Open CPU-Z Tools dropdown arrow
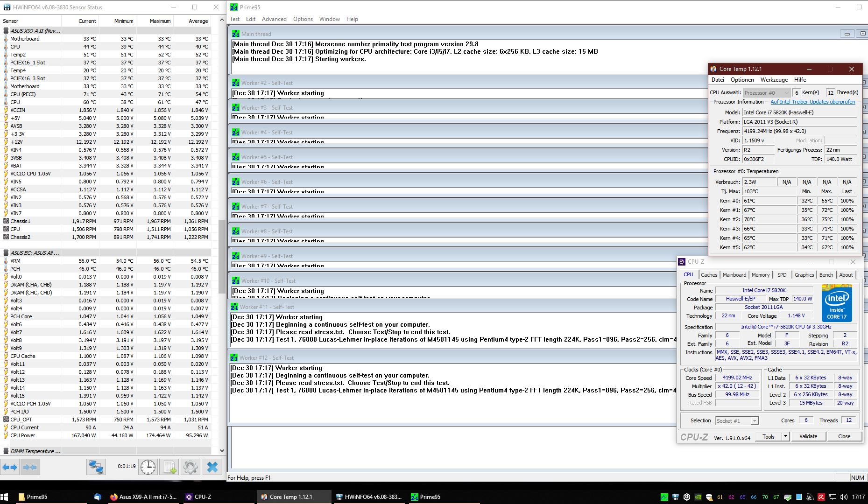 coord(785,436)
